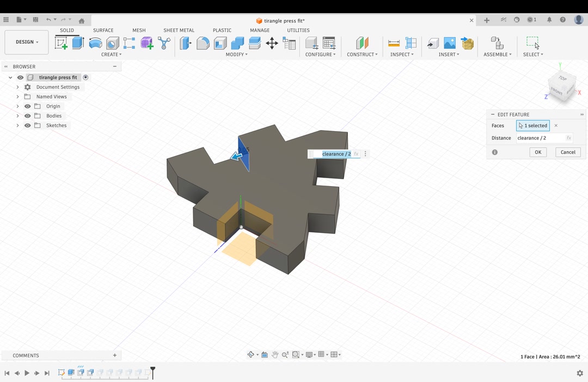Open the CONSTRUCT dropdown menu

pyautogui.click(x=362, y=54)
